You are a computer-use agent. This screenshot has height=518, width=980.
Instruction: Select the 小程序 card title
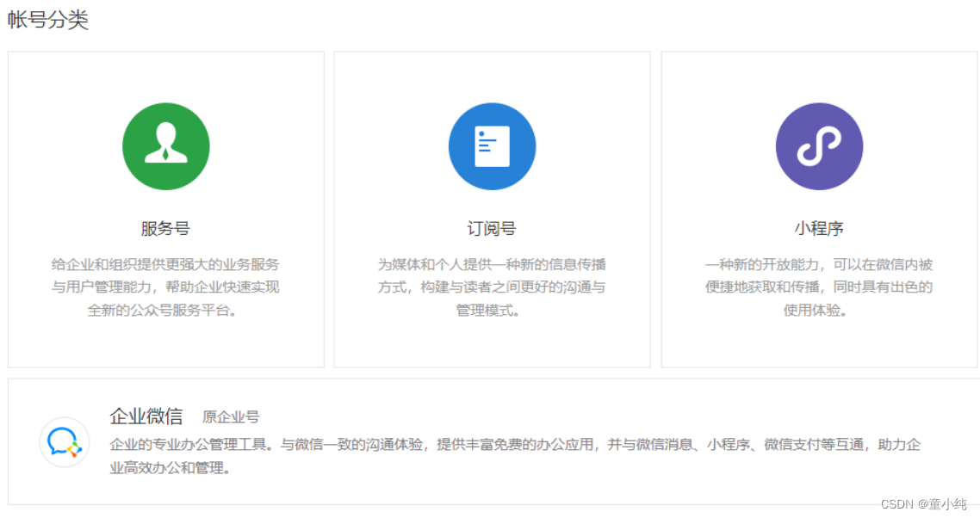coord(819,228)
